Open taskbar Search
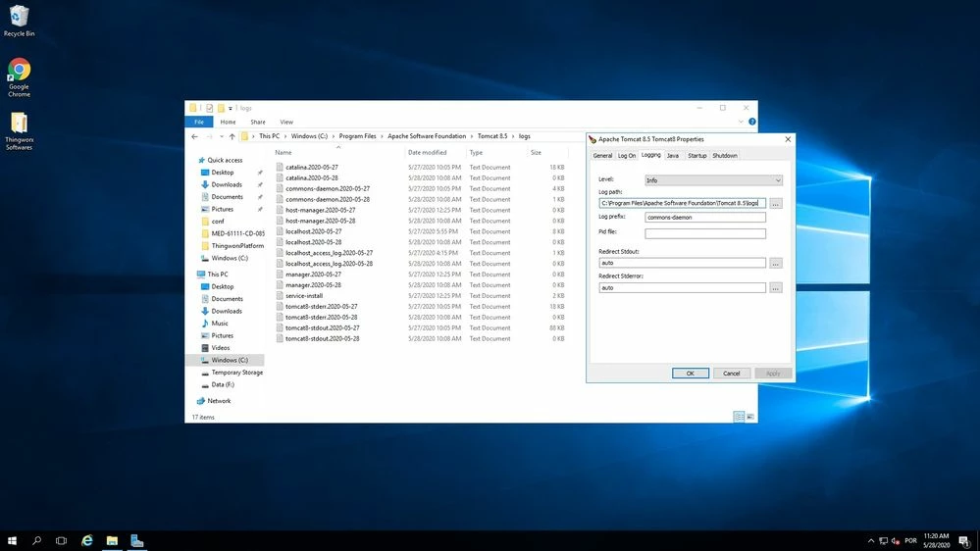 tap(36, 540)
